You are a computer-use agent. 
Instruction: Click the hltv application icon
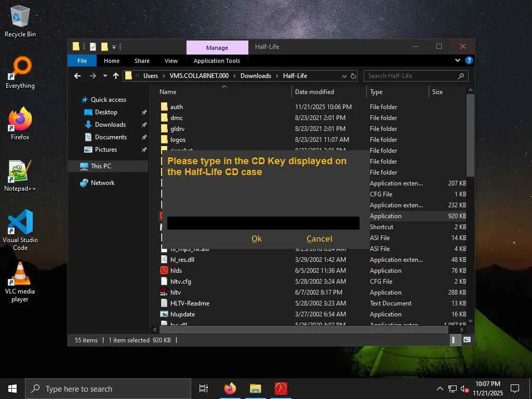pyautogui.click(x=164, y=292)
